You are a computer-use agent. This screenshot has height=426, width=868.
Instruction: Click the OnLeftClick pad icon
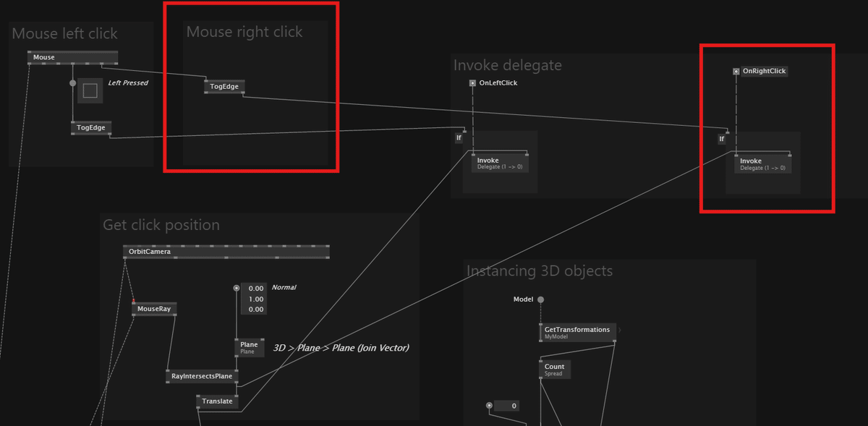pos(472,83)
